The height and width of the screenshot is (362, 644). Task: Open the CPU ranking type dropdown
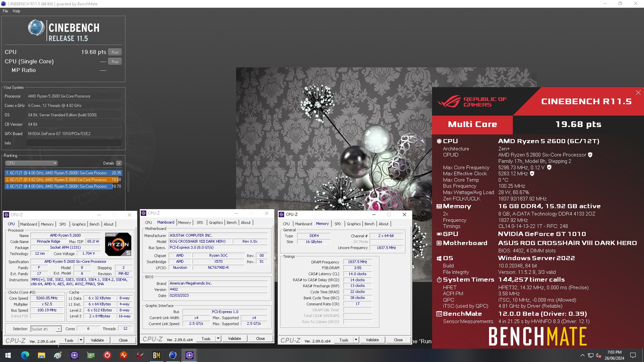(32, 163)
